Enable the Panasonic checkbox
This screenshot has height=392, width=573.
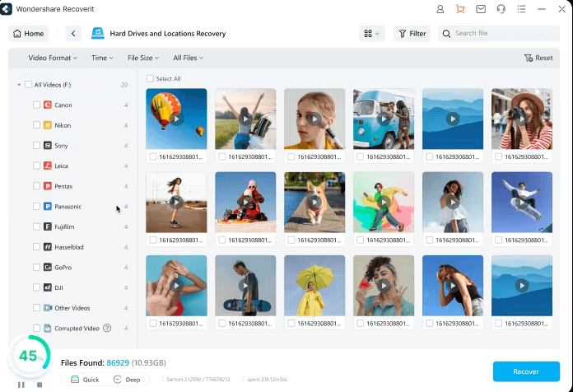pyautogui.click(x=36, y=206)
